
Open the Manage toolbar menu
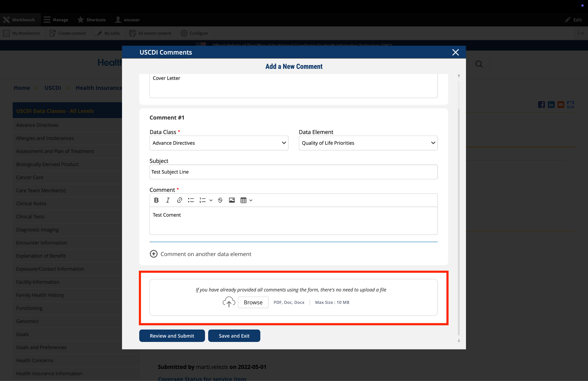[x=56, y=20]
